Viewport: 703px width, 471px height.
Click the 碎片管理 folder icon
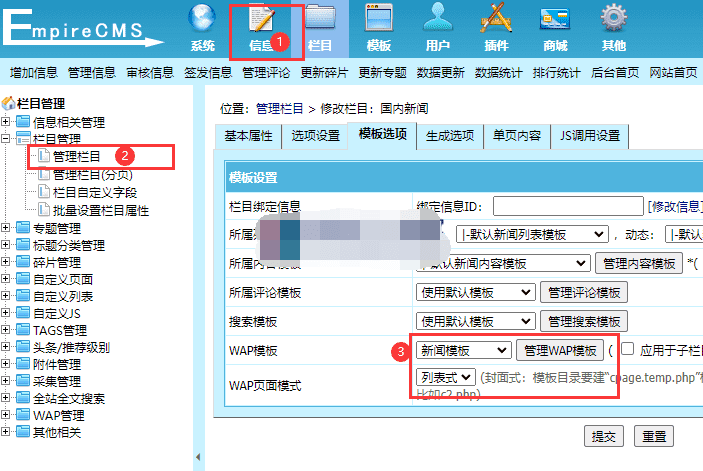pos(23,262)
